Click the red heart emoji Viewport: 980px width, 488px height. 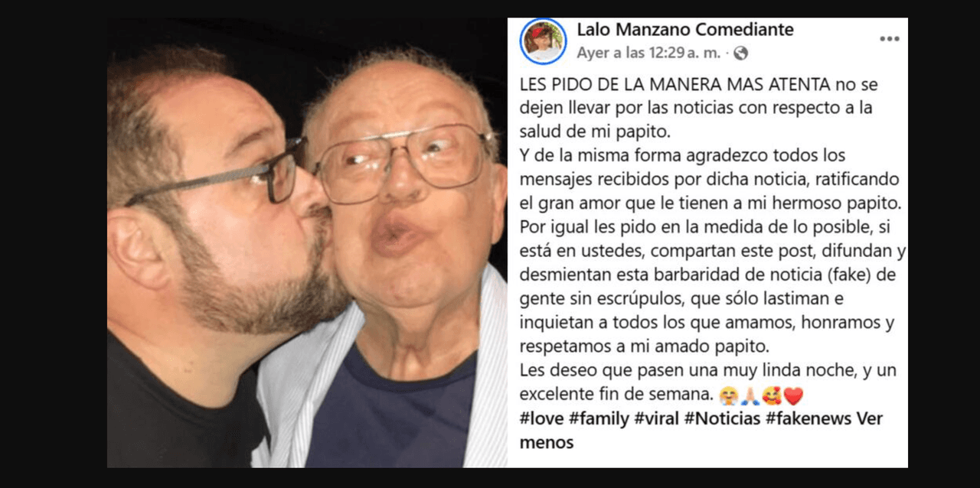[x=793, y=395]
